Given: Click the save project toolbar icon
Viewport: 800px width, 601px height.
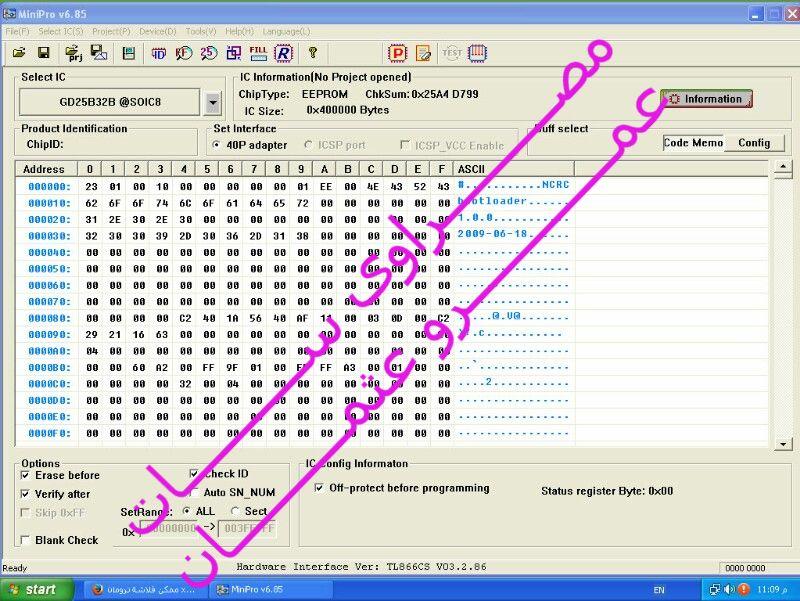Looking at the screenshot, I should coord(98,53).
